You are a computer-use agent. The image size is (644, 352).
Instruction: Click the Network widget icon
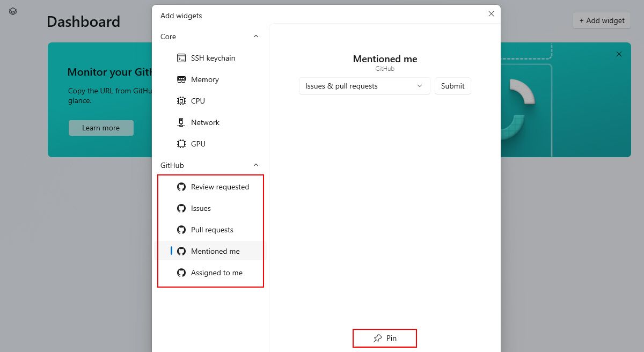[x=181, y=122]
